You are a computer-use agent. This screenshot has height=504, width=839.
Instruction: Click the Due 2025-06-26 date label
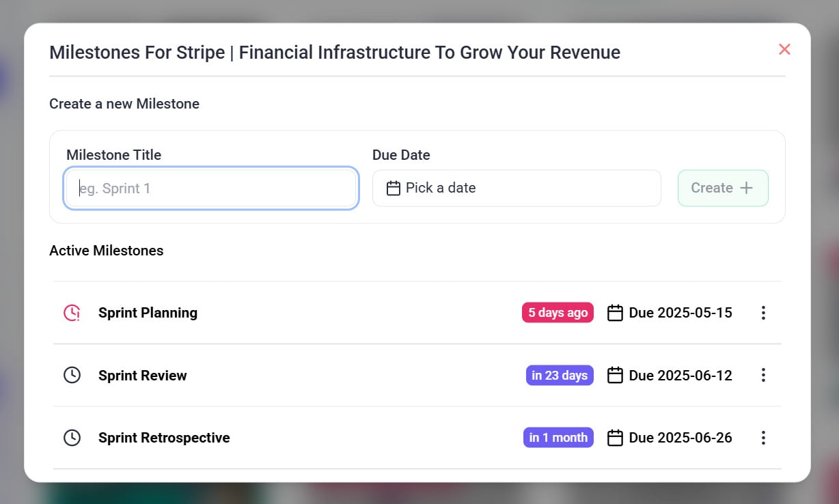coord(680,438)
